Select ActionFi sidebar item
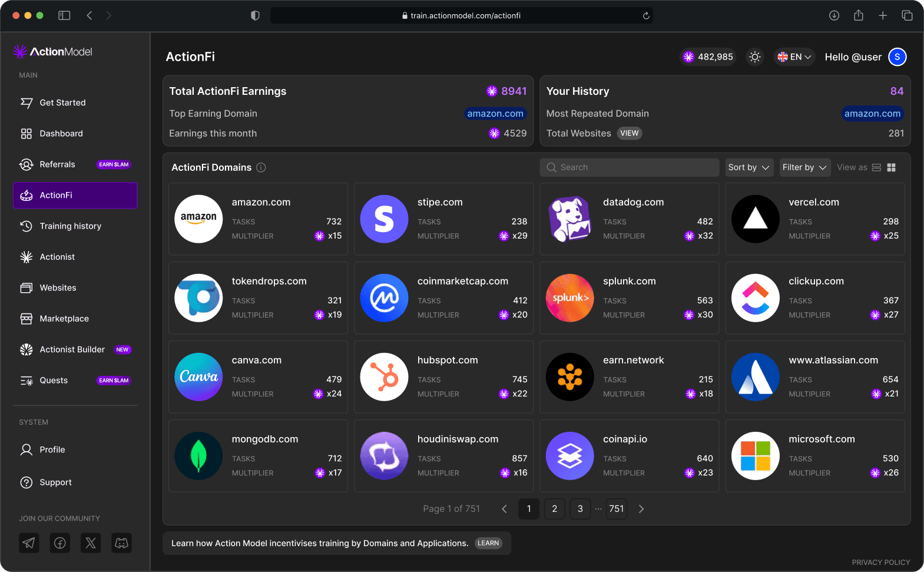Viewport: 924px width, 572px height. pyautogui.click(x=75, y=196)
